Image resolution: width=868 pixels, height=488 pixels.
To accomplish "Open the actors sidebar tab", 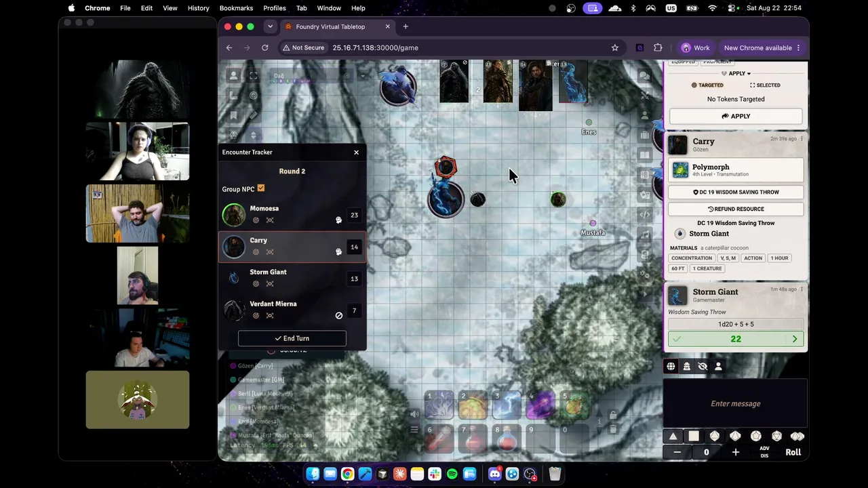I will tap(645, 115).
